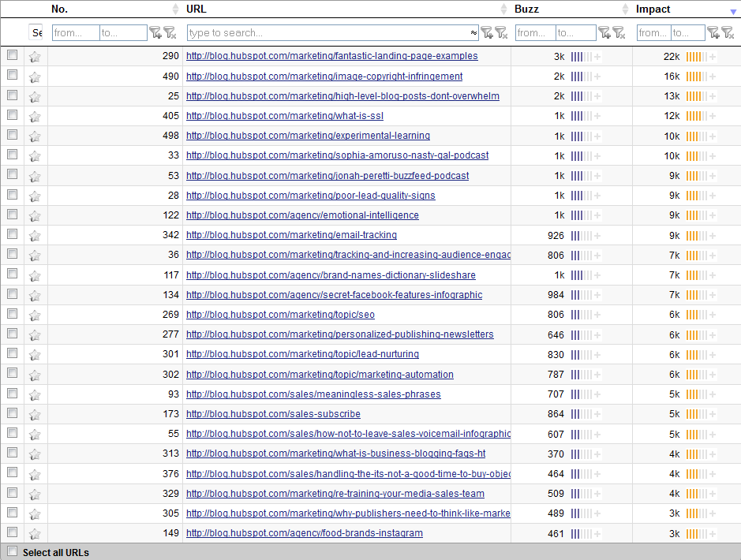Clear the URL search filter icon
The image size is (741, 560).
pos(501,32)
